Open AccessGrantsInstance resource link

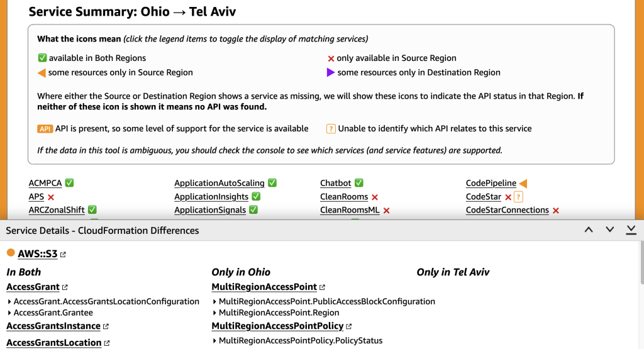(x=53, y=326)
